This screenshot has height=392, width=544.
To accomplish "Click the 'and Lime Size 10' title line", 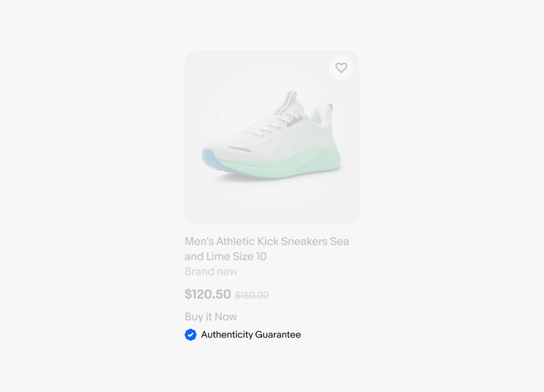I will point(226,257).
